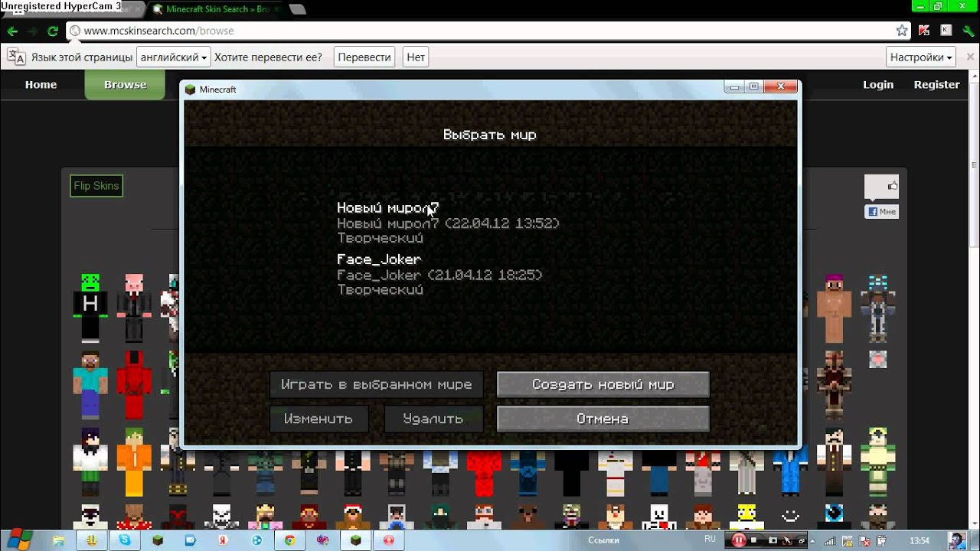This screenshot has height=551, width=980.
Task: Open the Windows Start menu
Action: (19, 540)
